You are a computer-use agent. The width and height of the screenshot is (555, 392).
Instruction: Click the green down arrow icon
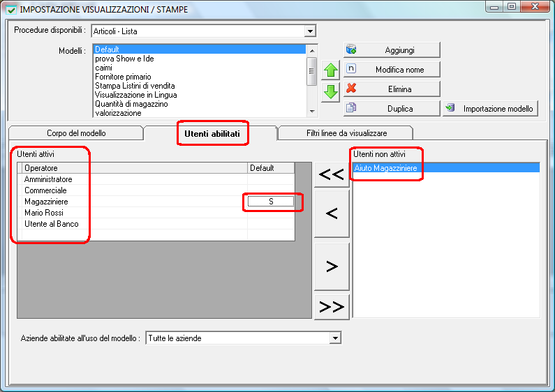tap(331, 92)
